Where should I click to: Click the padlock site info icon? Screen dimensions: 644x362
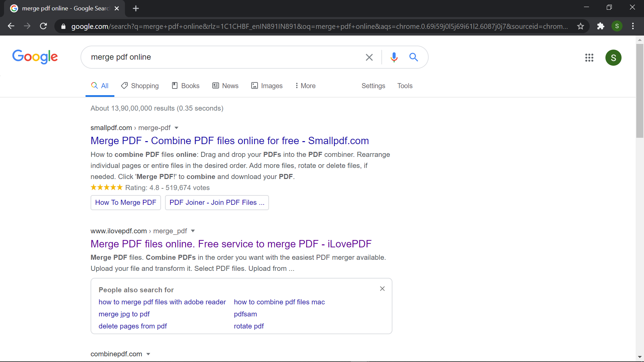coord(63,26)
